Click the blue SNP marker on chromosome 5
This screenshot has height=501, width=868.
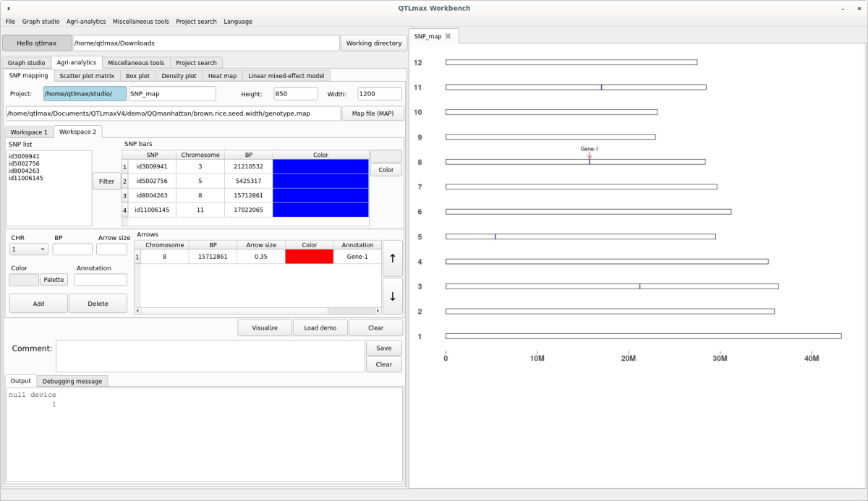[495, 236]
